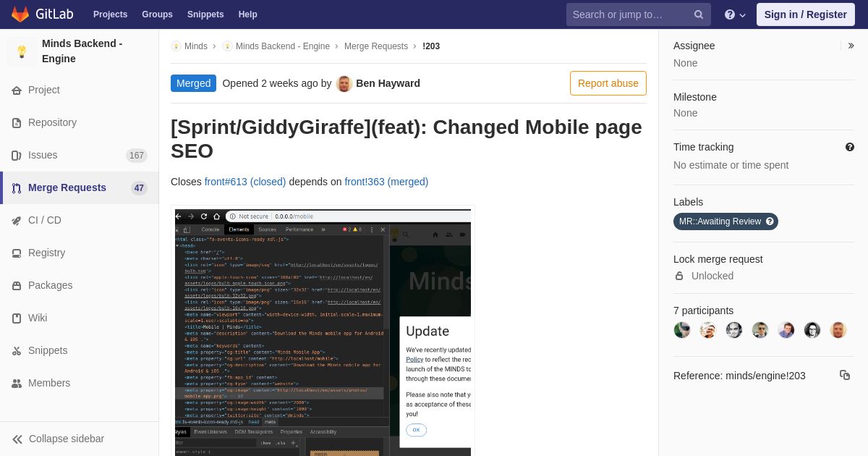Click the Minds Backend lightbulb project avatar
The height and width of the screenshot is (456, 868).
point(22,51)
